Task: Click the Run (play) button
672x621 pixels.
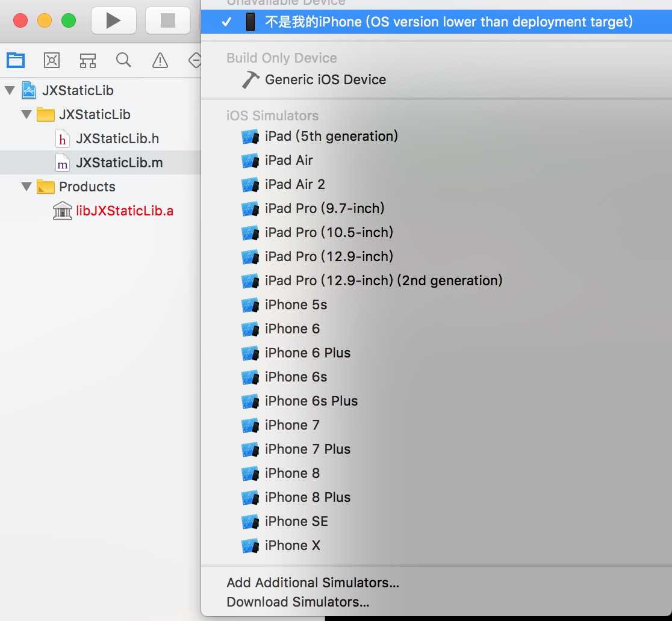Action: (114, 20)
